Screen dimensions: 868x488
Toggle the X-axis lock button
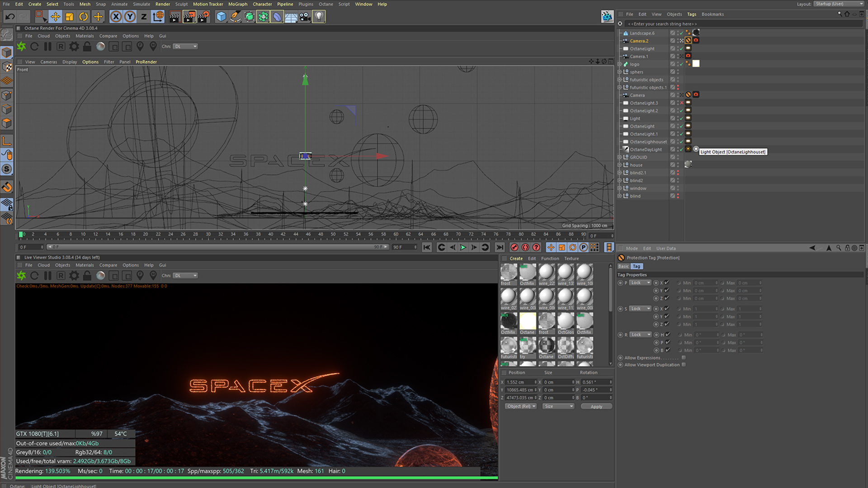(116, 17)
